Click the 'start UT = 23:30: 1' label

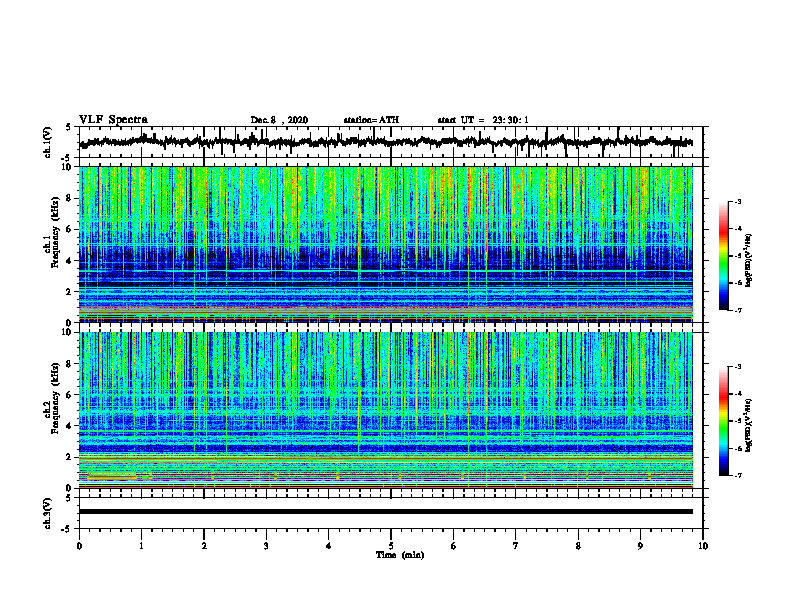point(483,120)
